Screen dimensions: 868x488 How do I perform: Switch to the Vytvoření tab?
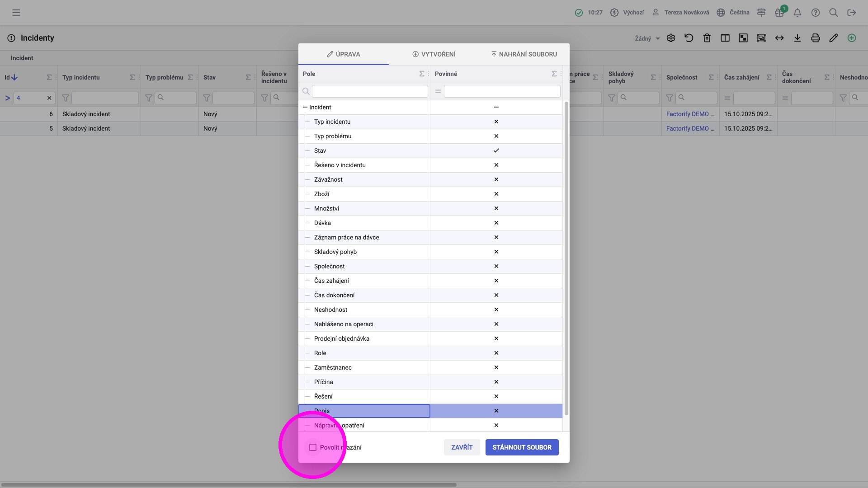(434, 54)
